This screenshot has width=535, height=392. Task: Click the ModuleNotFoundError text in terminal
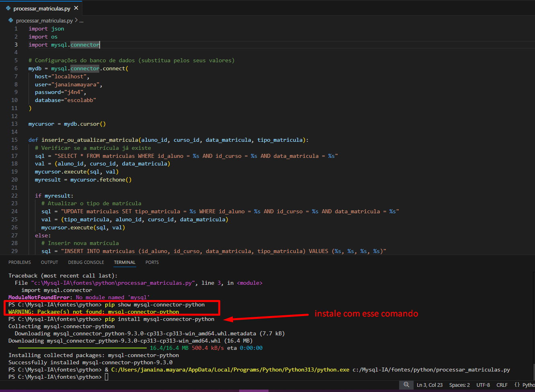(x=39, y=298)
